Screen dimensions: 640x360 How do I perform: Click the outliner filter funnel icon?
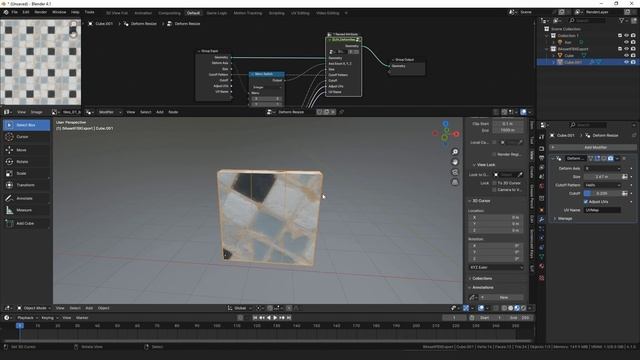(621, 20)
